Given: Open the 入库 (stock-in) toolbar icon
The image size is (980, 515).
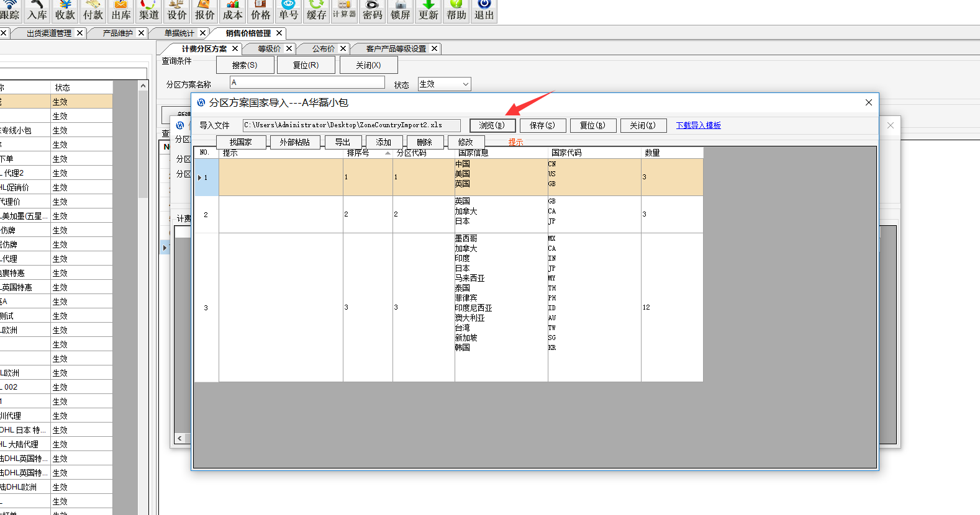Looking at the screenshot, I should coord(37,11).
